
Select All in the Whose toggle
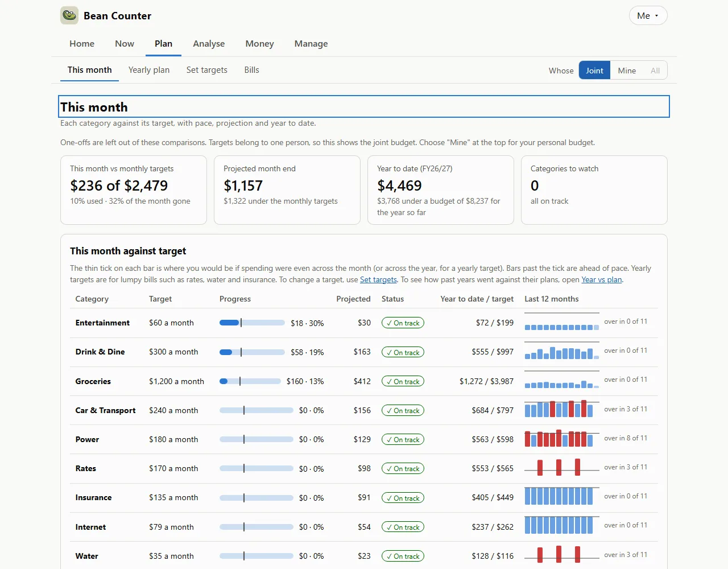coord(655,71)
